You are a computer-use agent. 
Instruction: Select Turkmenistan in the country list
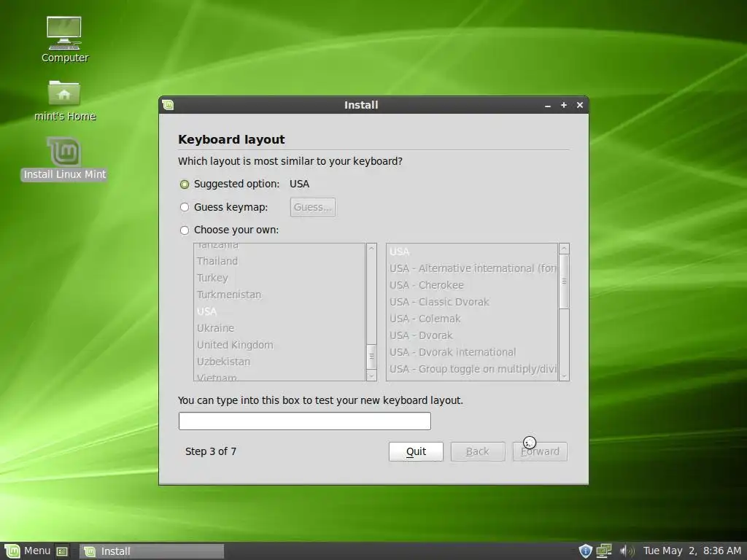279,295
